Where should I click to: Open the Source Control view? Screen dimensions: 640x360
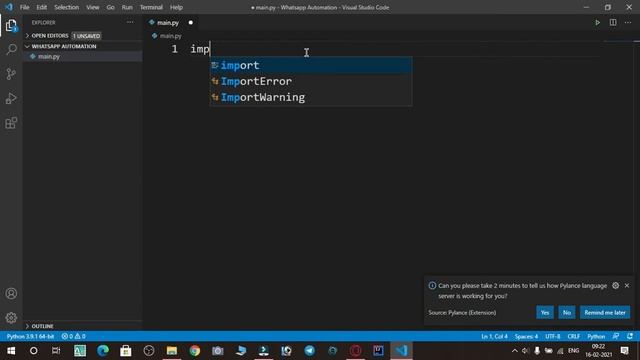click(11, 74)
